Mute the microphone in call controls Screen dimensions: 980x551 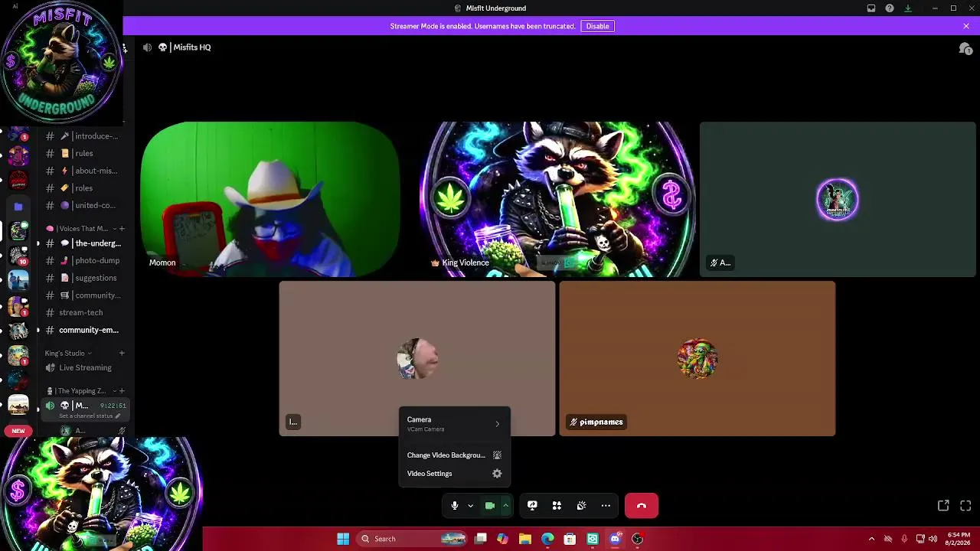click(x=455, y=506)
